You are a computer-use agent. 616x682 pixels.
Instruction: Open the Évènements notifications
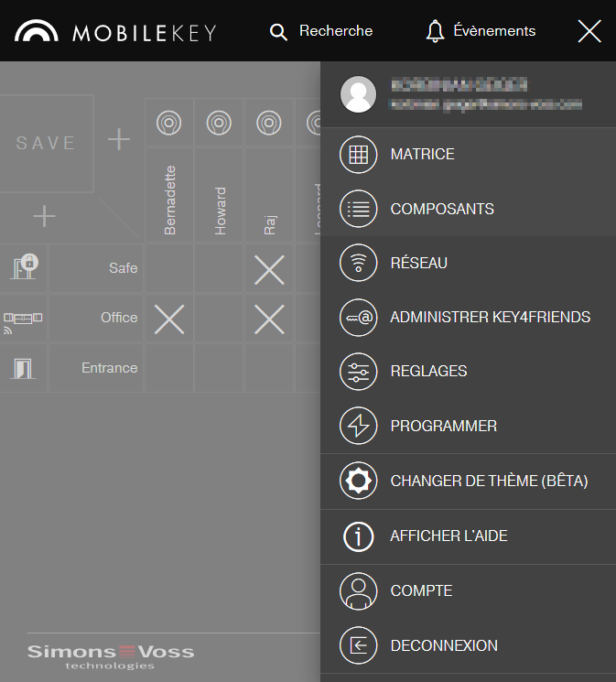[481, 31]
